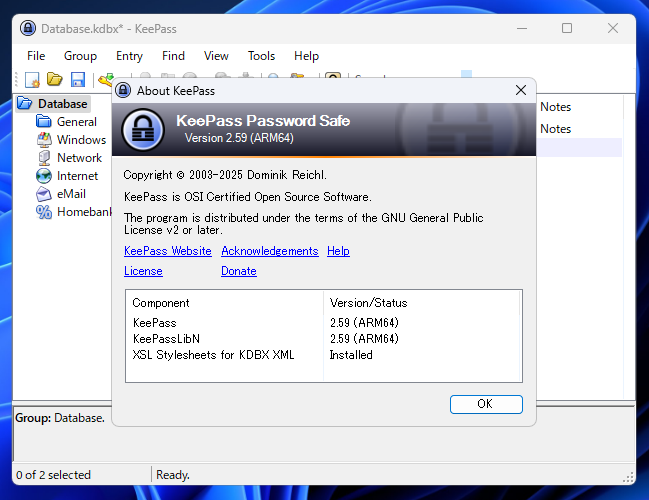
Task: Select the eMail group label
Action: [71, 194]
